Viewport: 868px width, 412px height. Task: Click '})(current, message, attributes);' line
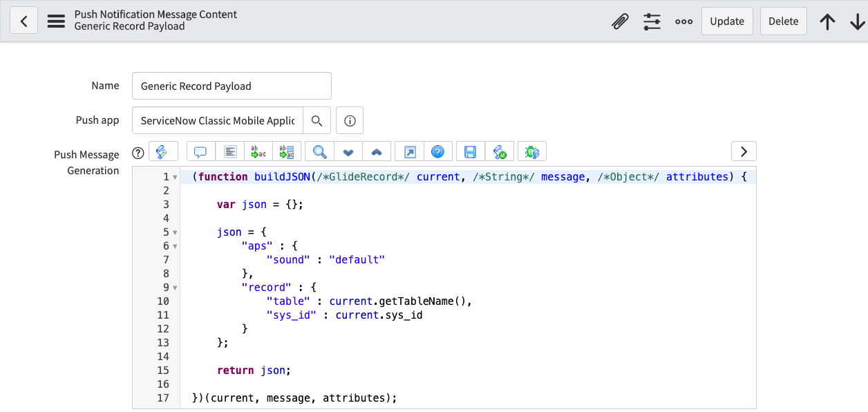tap(295, 398)
